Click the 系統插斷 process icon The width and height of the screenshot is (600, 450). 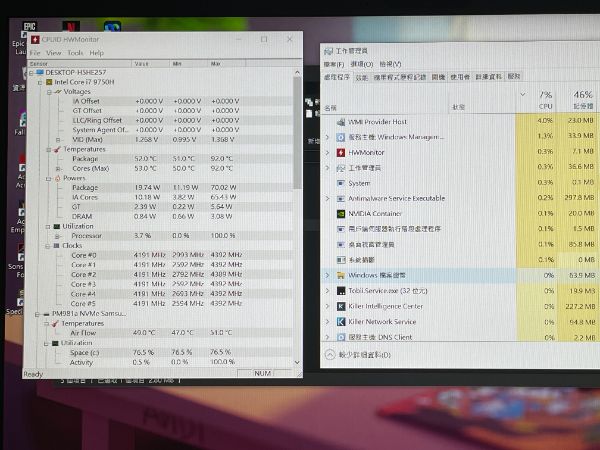tap(341, 260)
